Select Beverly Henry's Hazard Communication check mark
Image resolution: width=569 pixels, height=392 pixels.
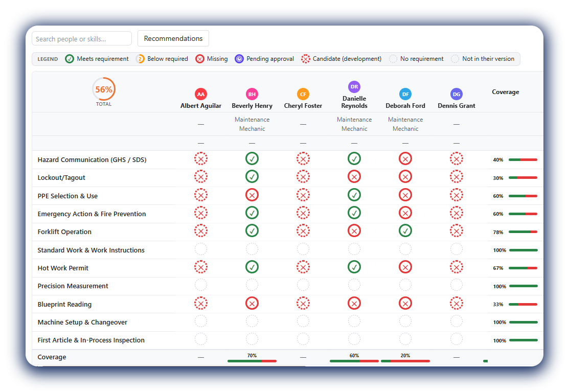pyautogui.click(x=252, y=158)
